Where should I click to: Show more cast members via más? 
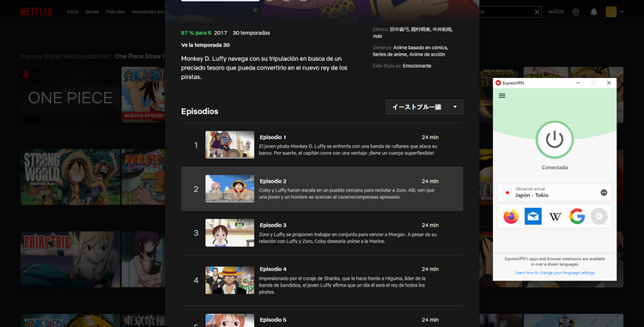(378, 36)
